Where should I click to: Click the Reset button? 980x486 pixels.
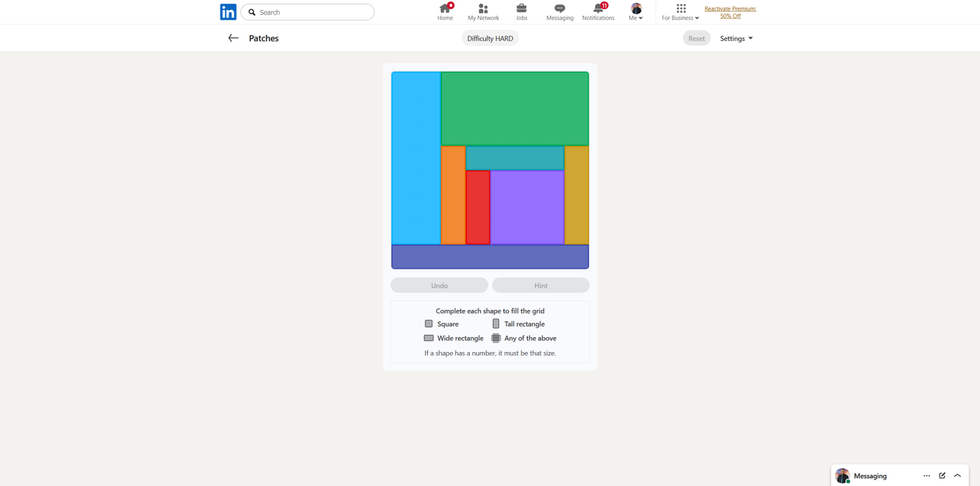pyautogui.click(x=696, y=39)
